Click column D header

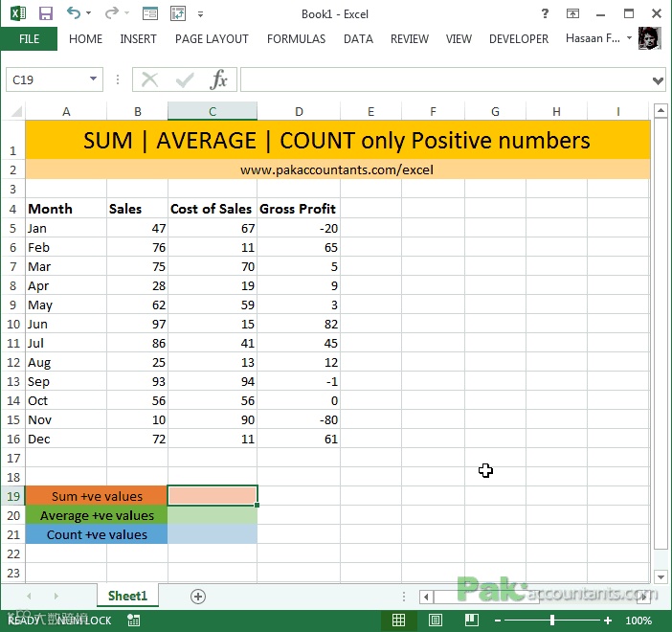coord(299,111)
